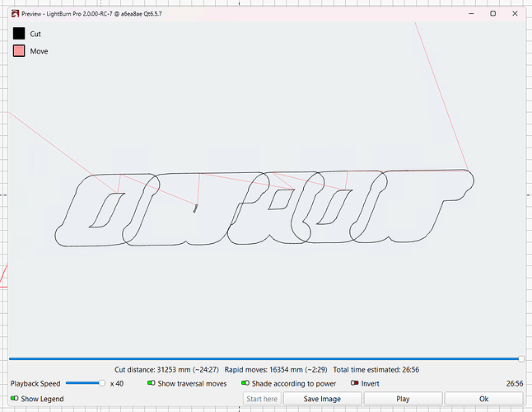The height and width of the screenshot is (412, 532).
Task: Enable the Invert switch
Action: (x=355, y=383)
